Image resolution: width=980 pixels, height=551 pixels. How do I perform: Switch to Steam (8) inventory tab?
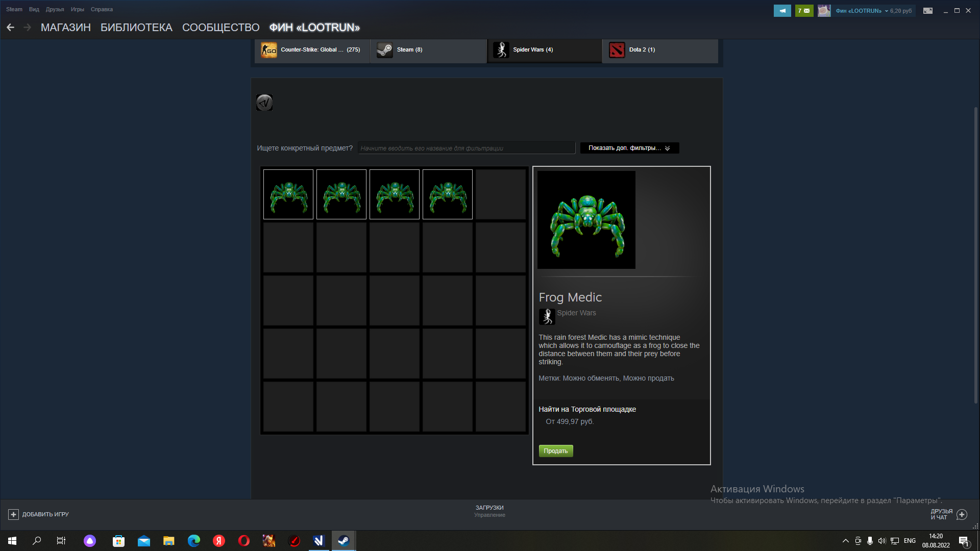pos(428,51)
